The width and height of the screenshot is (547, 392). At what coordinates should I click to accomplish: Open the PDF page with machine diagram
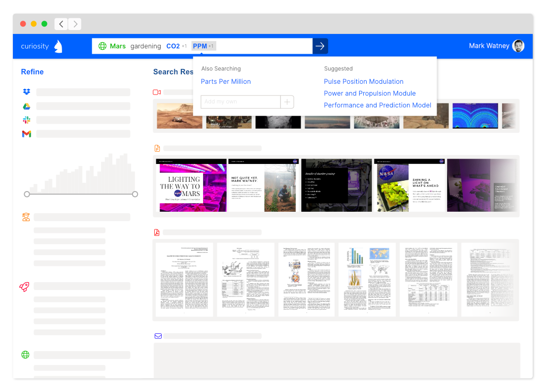245,280
